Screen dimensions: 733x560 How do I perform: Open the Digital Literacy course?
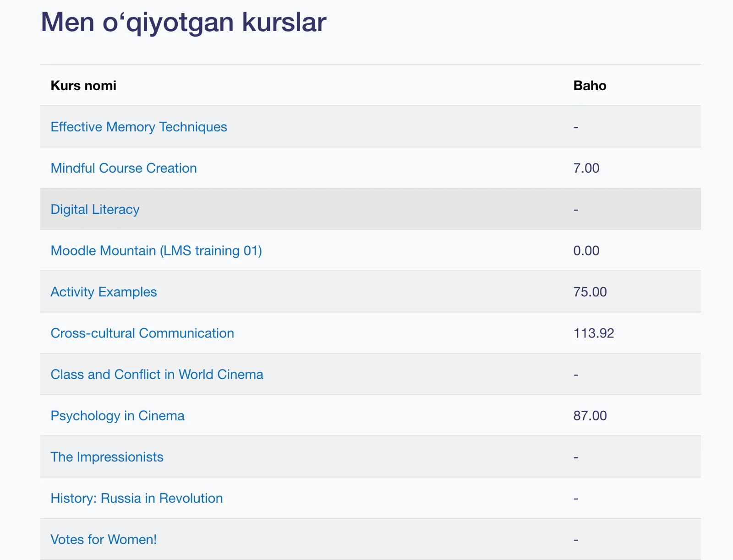95,209
